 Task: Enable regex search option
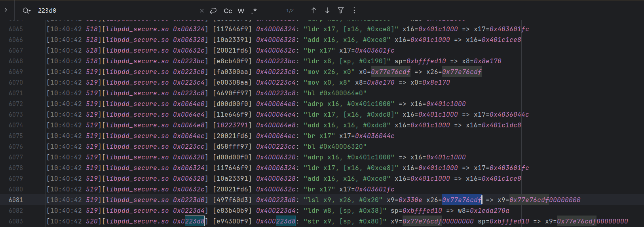254,11
